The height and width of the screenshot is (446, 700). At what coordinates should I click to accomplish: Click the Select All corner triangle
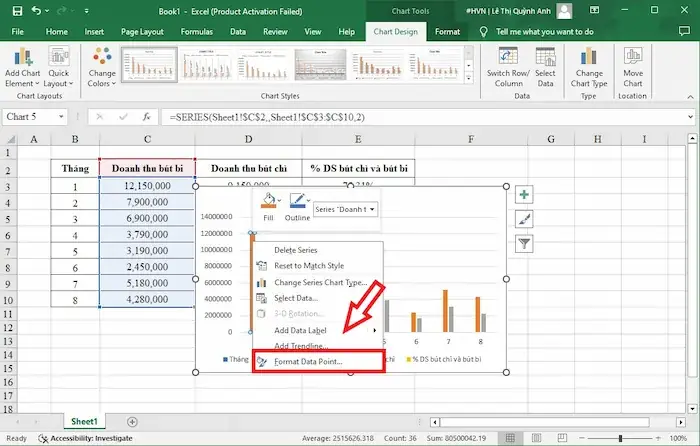click(9, 139)
